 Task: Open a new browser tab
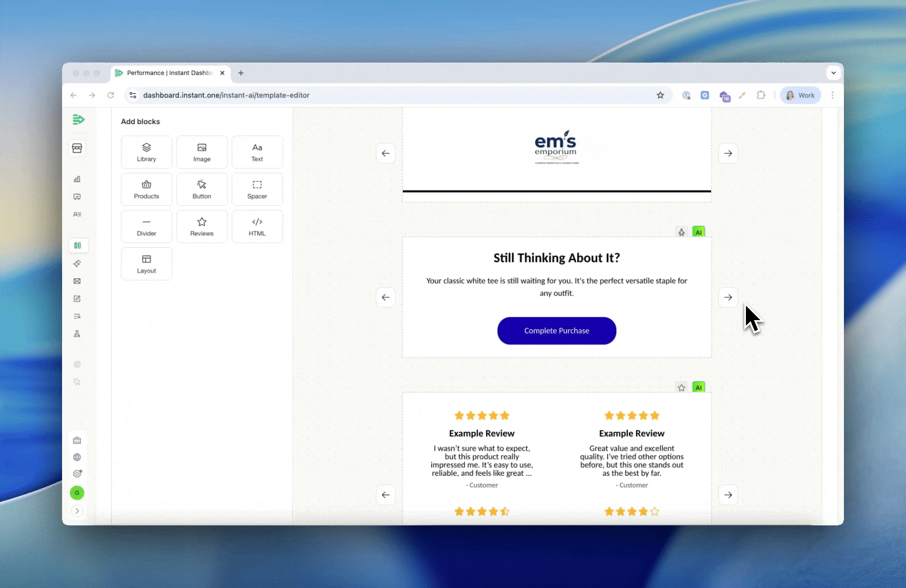tap(241, 73)
